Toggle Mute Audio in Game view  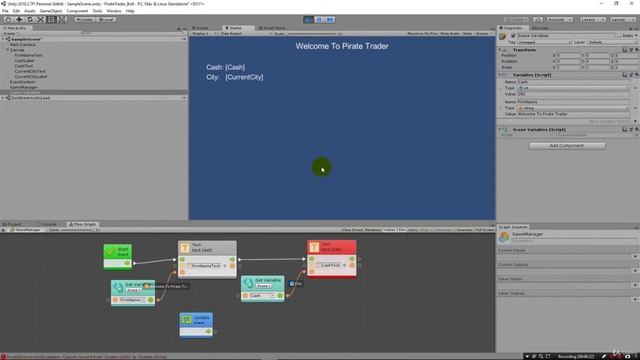click(x=450, y=33)
